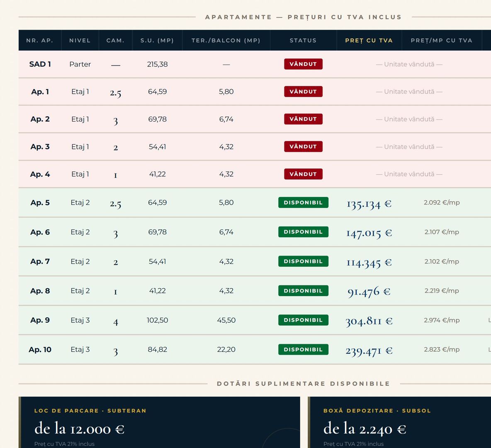
Task: Click the VÂNDUT badge in SAD 1 row
Action: (303, 64)
